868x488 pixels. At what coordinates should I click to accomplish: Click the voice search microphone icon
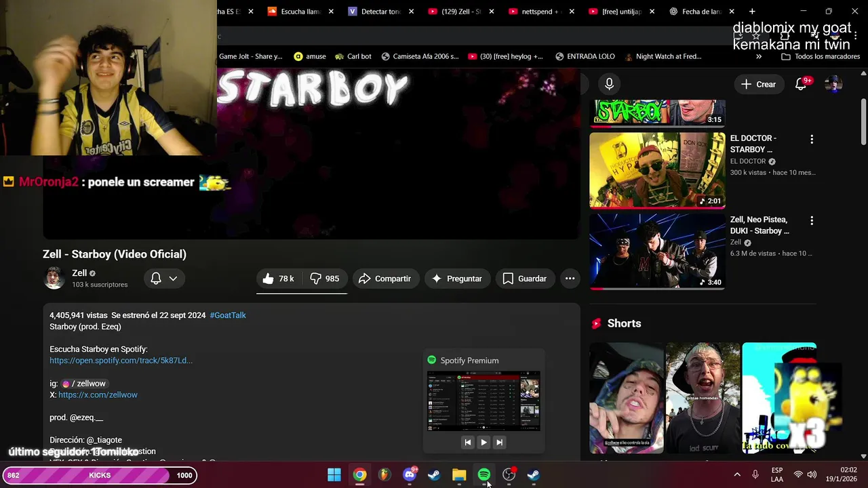(609, 84)
